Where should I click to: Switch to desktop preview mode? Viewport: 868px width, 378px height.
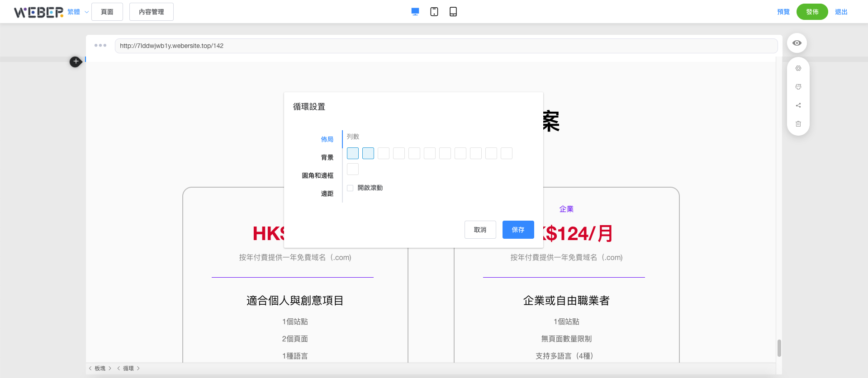coord(415,12)
